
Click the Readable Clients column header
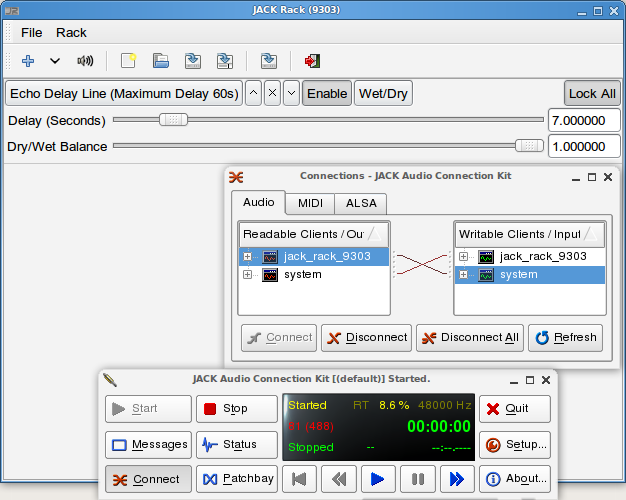(314, 234)
